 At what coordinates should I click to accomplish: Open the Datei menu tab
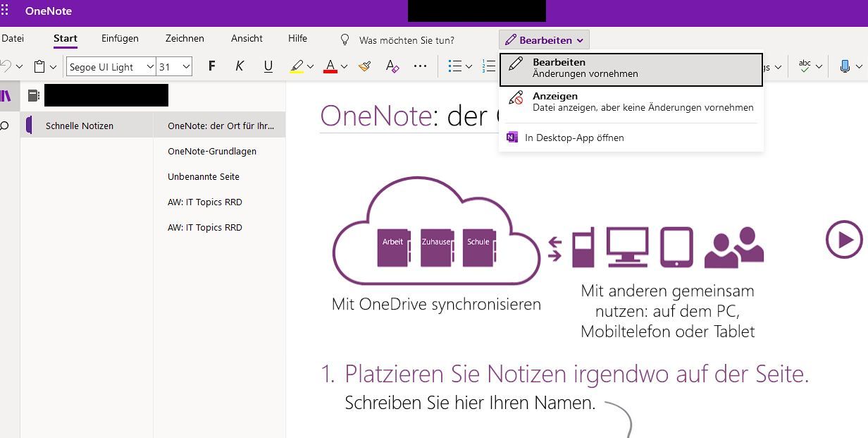[x=13, y=39]
